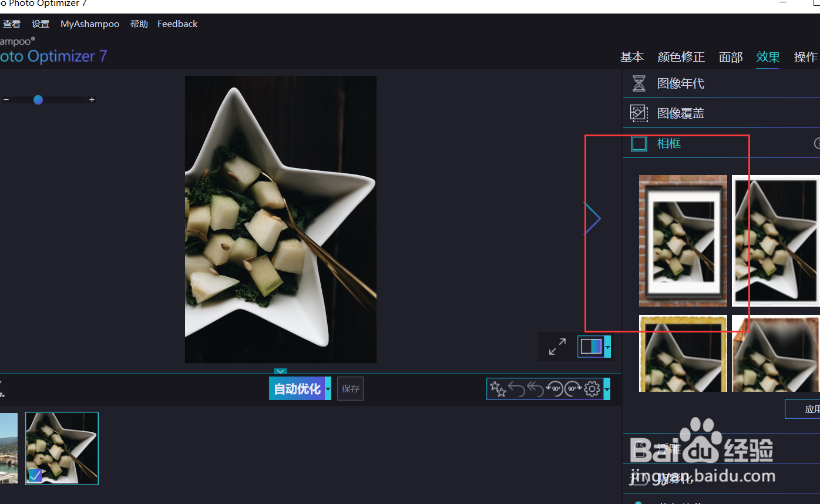Switch to the 面部 tab
820x504 pixels.
coord(731,57)
